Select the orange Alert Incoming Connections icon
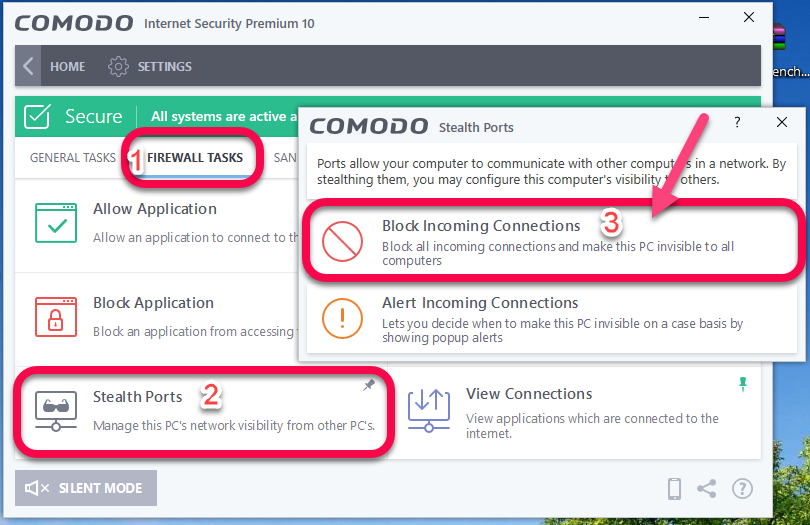This screenshot has width=810, height=525. tap(342, 318)
